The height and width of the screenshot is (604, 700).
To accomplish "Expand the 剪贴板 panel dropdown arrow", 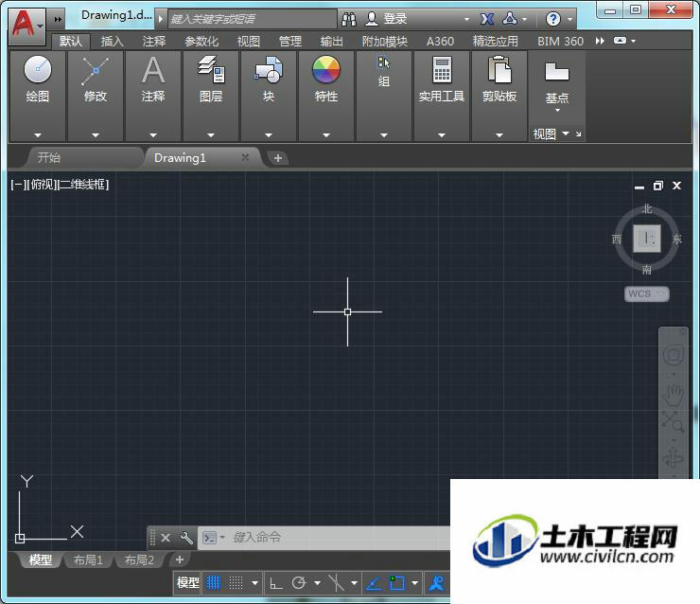I will [x=499, y=135].
